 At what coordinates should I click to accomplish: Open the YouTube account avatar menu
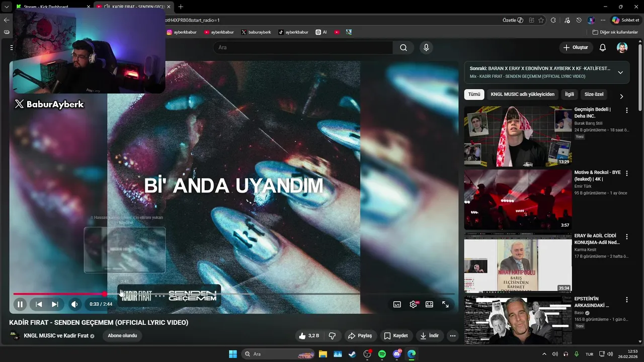622,47
